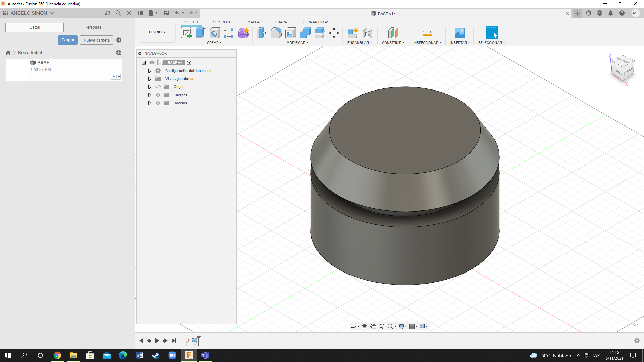Click the refresh icon in data panel
The image size is (644, 362).
point(107,13)
